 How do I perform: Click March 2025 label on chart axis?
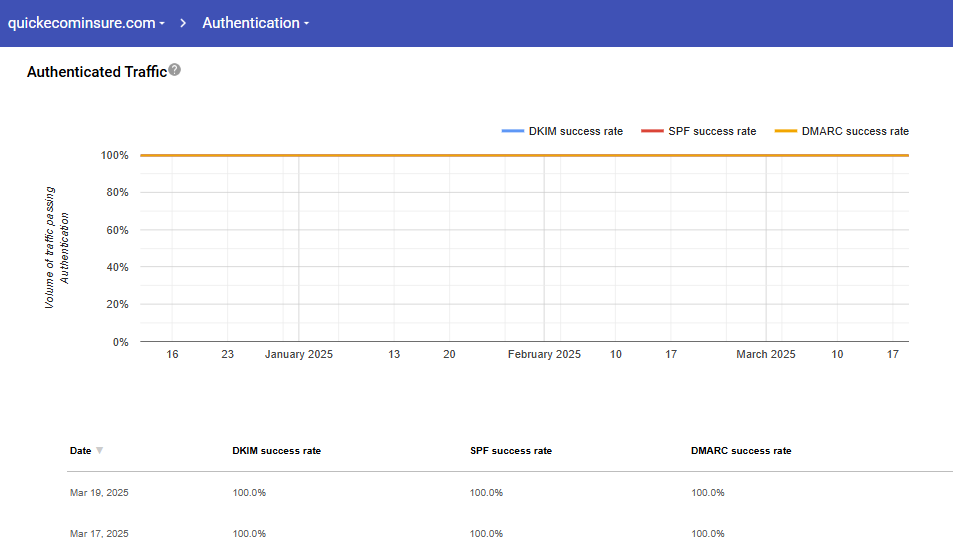pyautogui.click(x=766, y=354)
